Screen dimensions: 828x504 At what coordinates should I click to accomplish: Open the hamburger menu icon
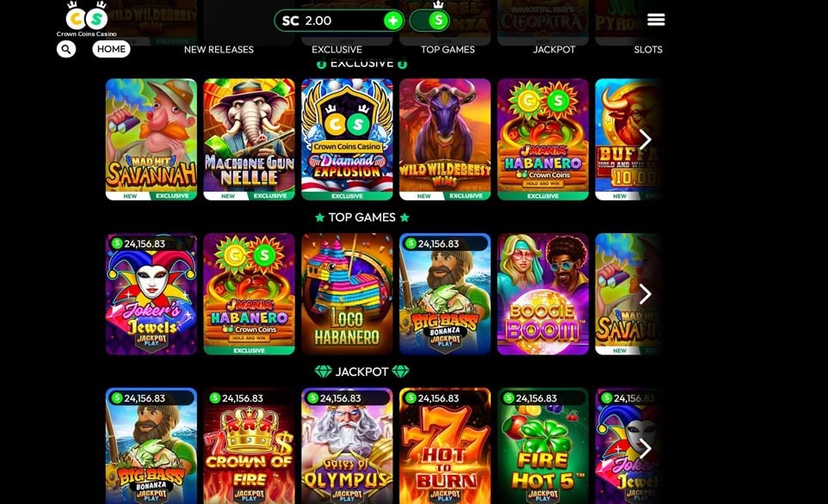click(x=656, y=20)
